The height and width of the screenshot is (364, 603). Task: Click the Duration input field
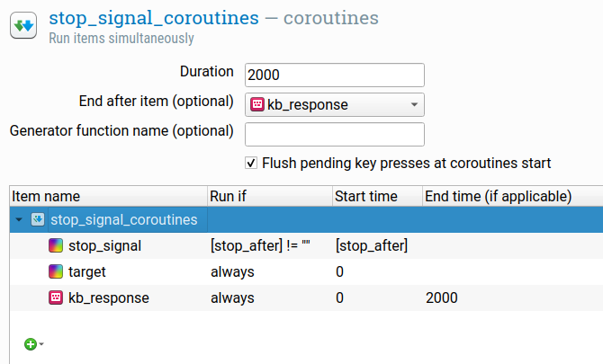[x=335, y=75]
